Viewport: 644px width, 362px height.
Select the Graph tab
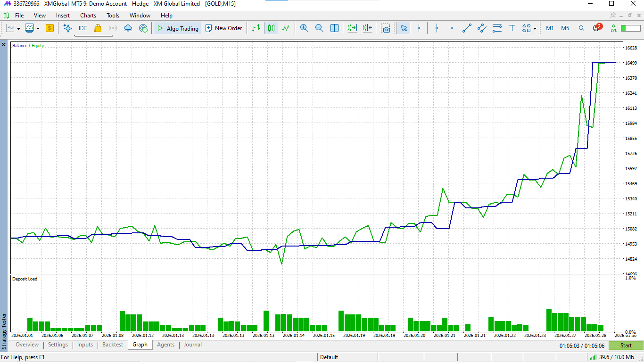click(x=140, y=345)
